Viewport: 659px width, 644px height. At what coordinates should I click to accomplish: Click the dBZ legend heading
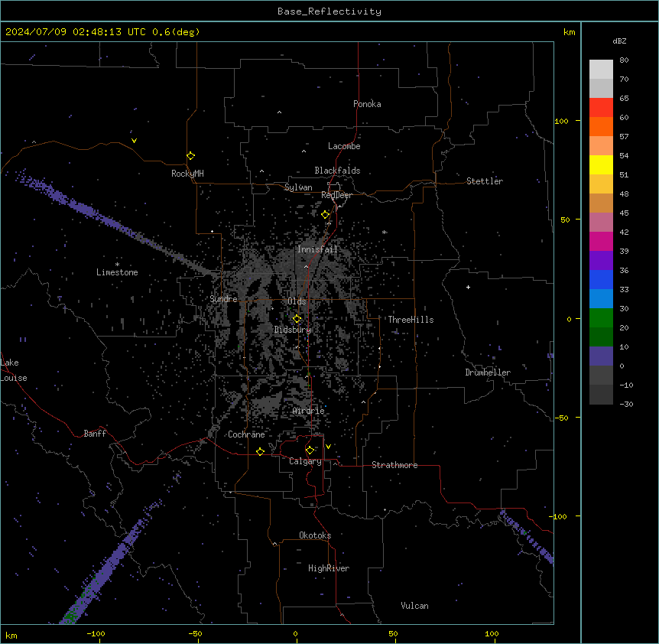click(x=619, y=41)
